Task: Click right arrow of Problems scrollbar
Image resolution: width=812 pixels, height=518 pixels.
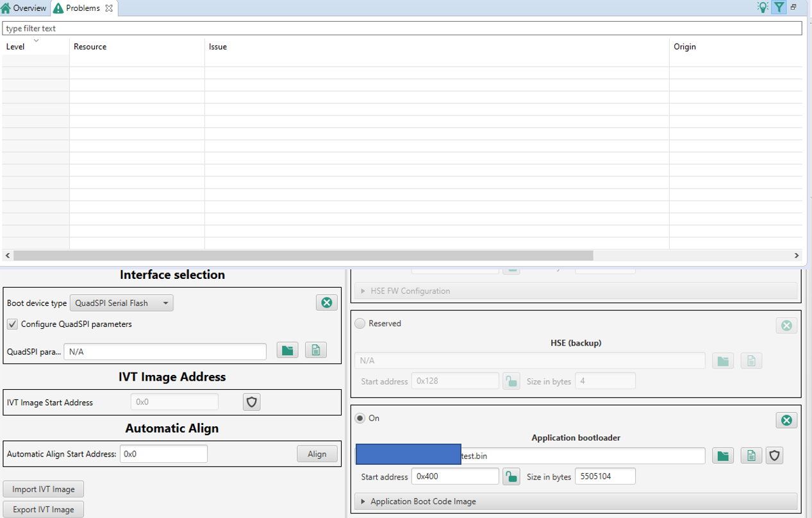Action: pyautogui.click(x=797, y=255)
